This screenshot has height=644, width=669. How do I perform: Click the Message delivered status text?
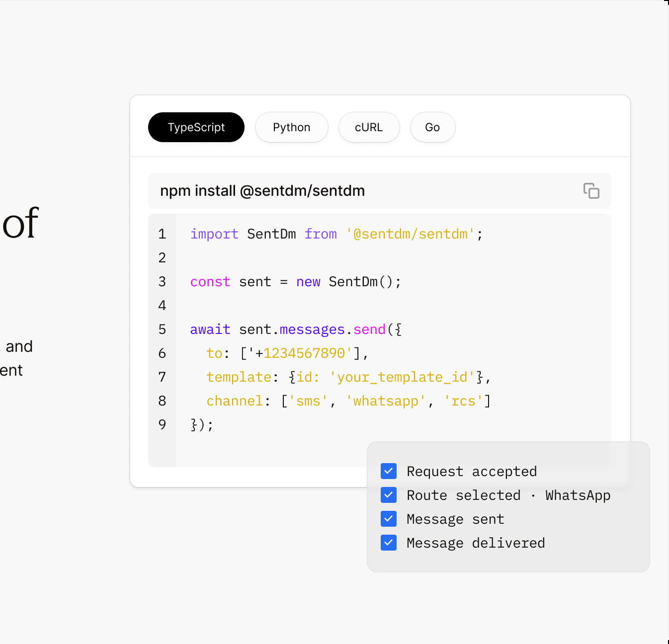(x=476, y=543)
